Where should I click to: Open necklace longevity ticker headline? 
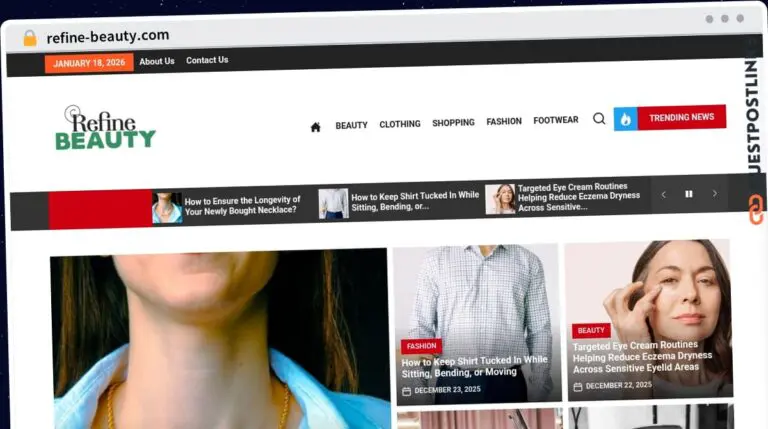(241, 205)
